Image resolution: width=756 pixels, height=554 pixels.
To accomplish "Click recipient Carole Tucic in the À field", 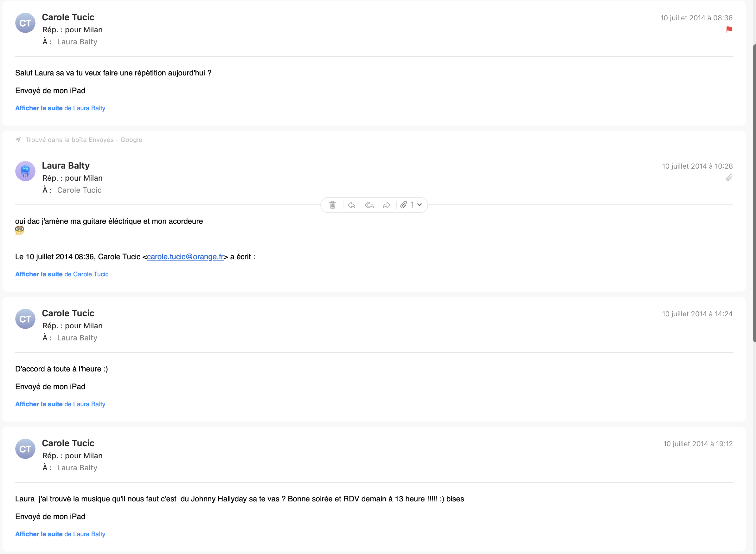I will pos(79,190).
